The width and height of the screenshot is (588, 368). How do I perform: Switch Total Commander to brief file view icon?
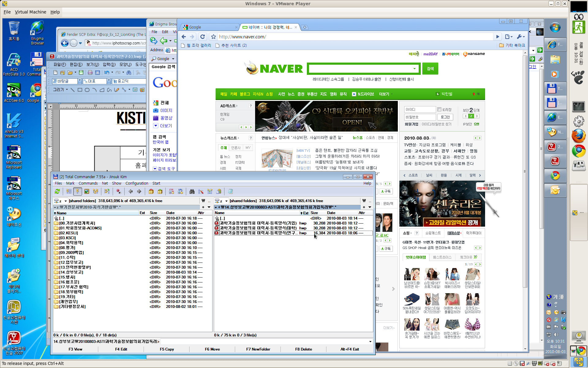pyautogui.click(x=69, y=192)
